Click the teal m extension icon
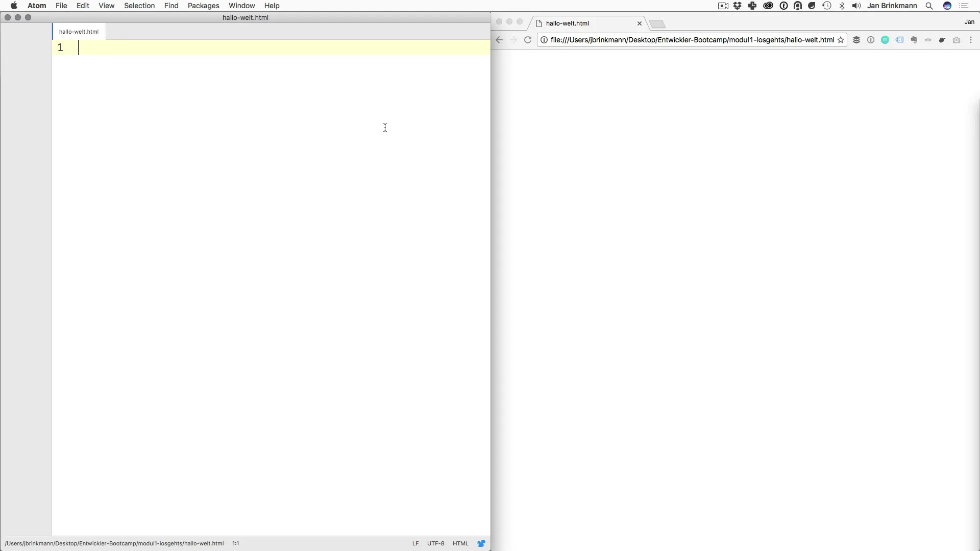The height and width of the screenshot is (551, 980). tap(885, 40)
